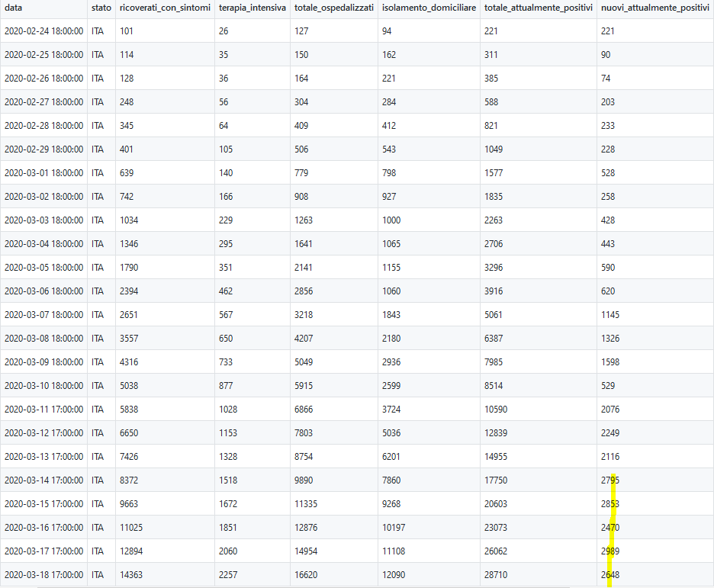
Task: Click the 'totale_ospedalizzati' column header
Action: click(334, 8)
